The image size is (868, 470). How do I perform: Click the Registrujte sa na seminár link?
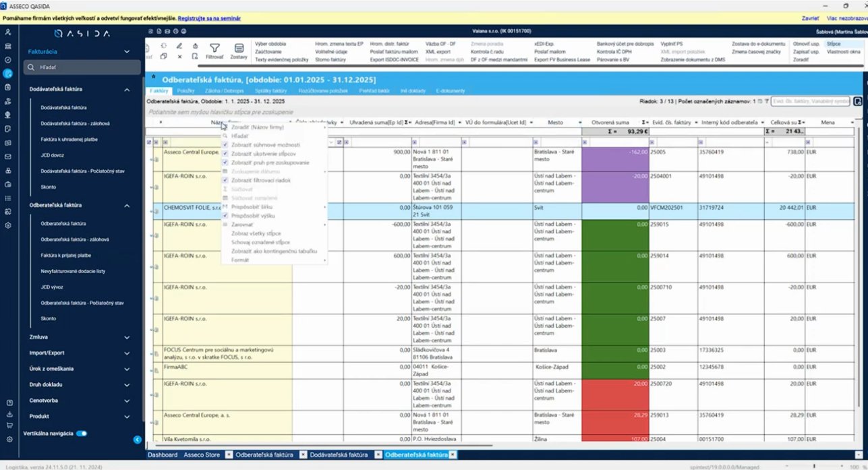click(x=209, y=18)
